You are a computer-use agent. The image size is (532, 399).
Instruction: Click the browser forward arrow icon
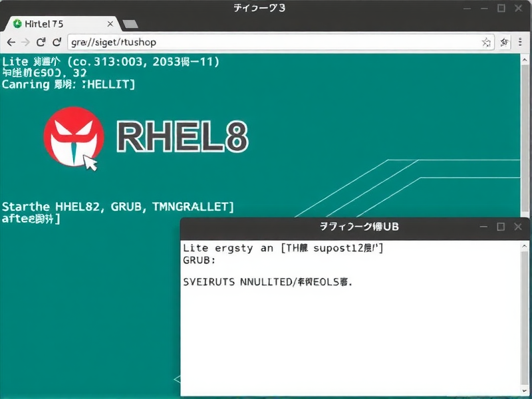[x=26, y=41]
